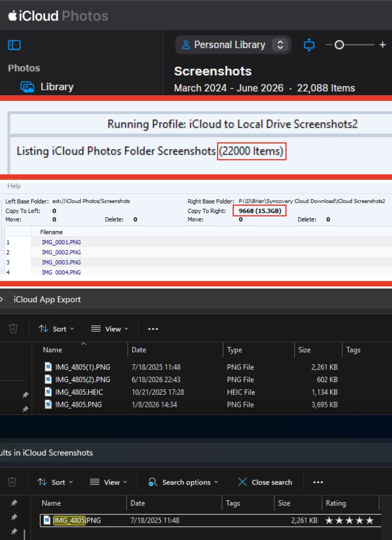The height and width of the screenshot is (540, 392).
Task: Open the View dropdown in search results window
Action: click(109, 482)
